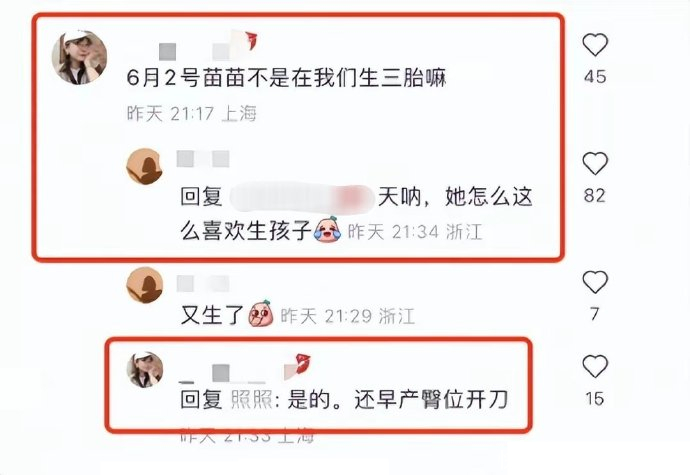Screen dimensions: 690x475
Task: Open the silhouette avatar above the 天呐 reply
Action: [x=144, y=166]
